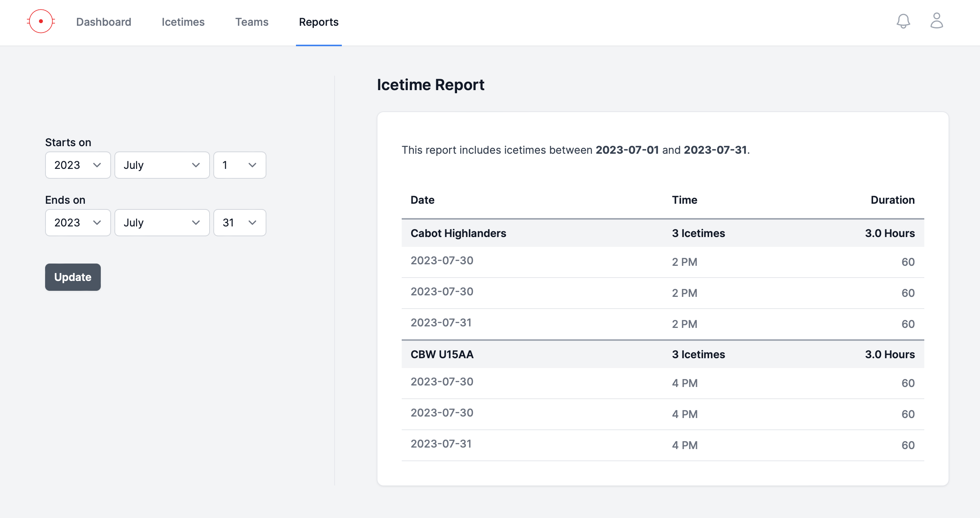
Task: Open the Starts on year dropdown
Action: tap(78, 165)
